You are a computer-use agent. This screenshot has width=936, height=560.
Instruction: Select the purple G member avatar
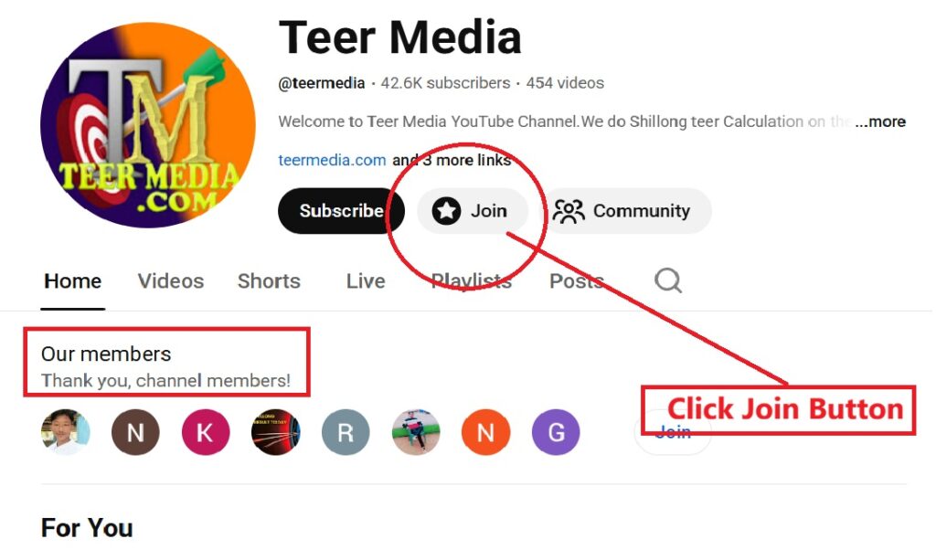[x=556, y=432]
